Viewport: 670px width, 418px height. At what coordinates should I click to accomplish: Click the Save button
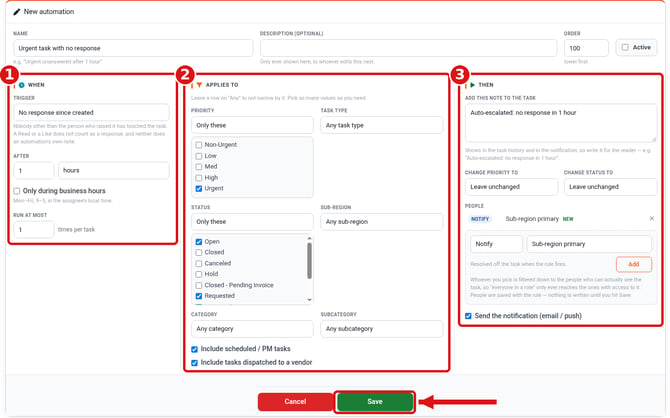pyautogui.click(x=375, y=402)
